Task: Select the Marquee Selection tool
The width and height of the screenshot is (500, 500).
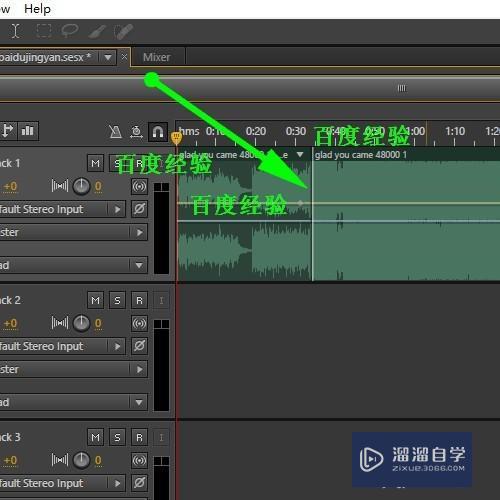Action: click(x=44, y=31)
